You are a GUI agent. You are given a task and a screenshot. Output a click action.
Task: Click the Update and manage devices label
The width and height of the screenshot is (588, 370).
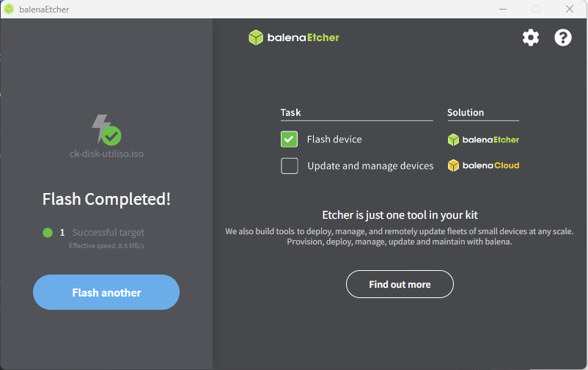370,166
